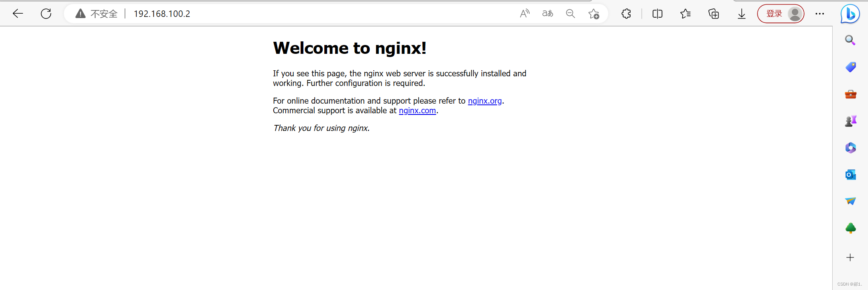Open the sidebar search icon
Screen dimensions: 868x290
[x=850, y=40]
